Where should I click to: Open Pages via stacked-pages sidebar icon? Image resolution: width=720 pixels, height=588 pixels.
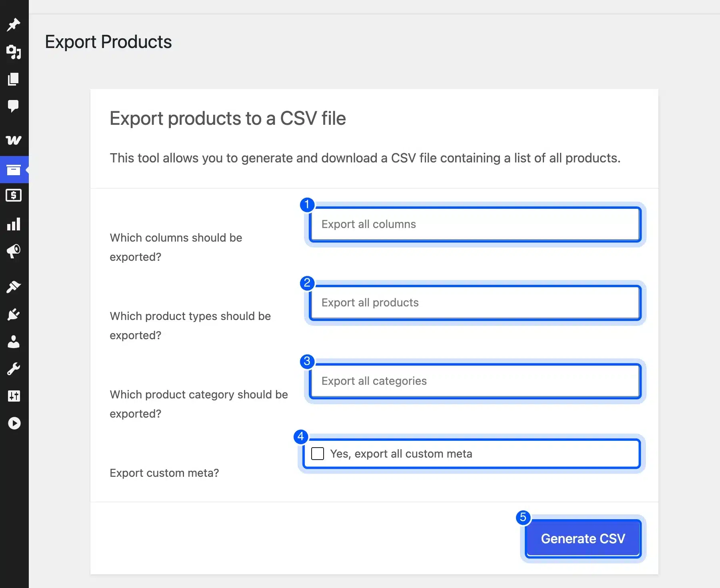14,79
